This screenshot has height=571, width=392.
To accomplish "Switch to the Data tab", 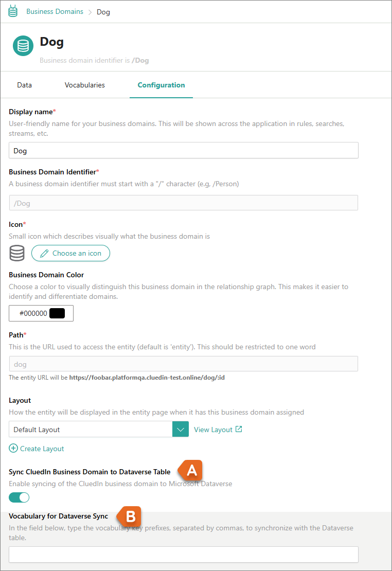I will click(x=24, y=85).
